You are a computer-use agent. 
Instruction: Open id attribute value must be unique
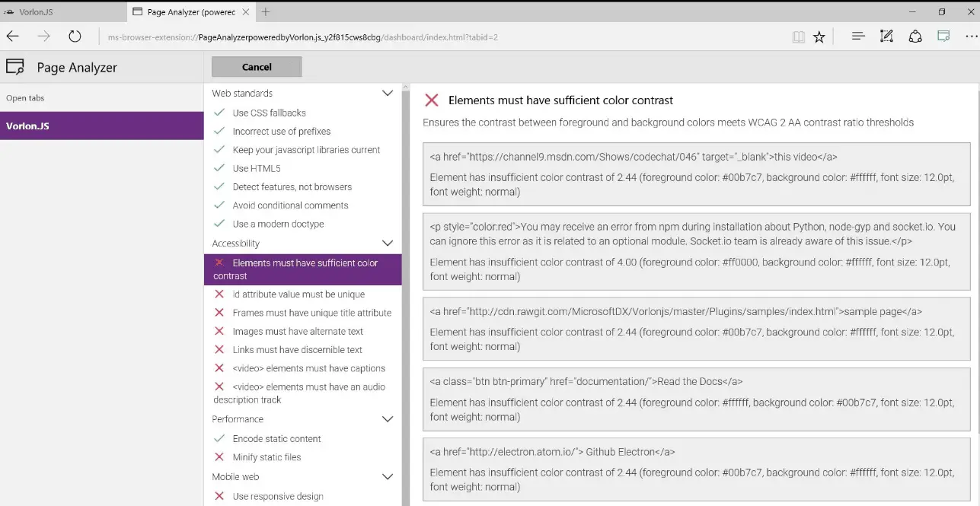pos(298,294)
